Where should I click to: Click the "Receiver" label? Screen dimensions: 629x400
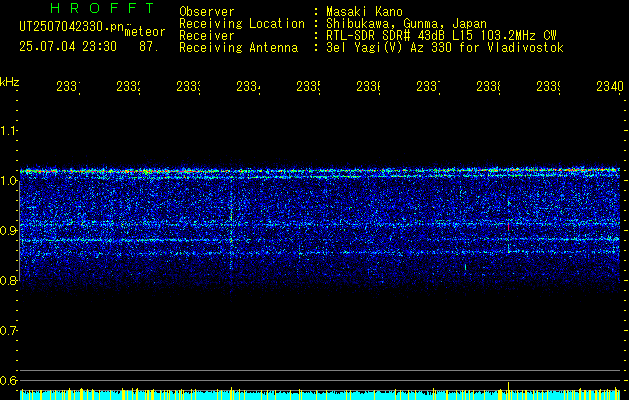pos(207,36)
